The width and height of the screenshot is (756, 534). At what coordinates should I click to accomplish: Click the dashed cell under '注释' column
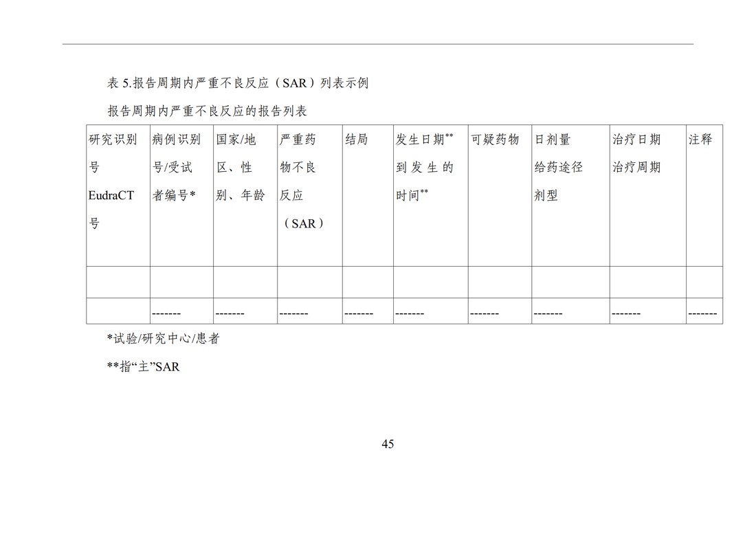pyautogui.click(x=704, y=311)
